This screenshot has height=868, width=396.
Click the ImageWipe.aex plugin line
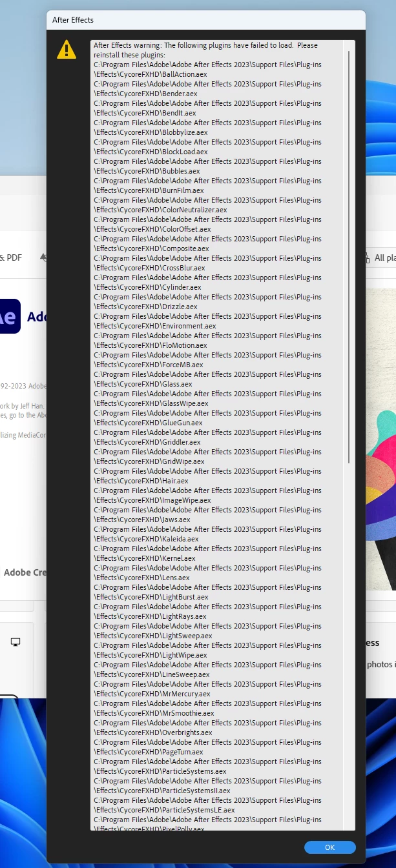(152, 500)
